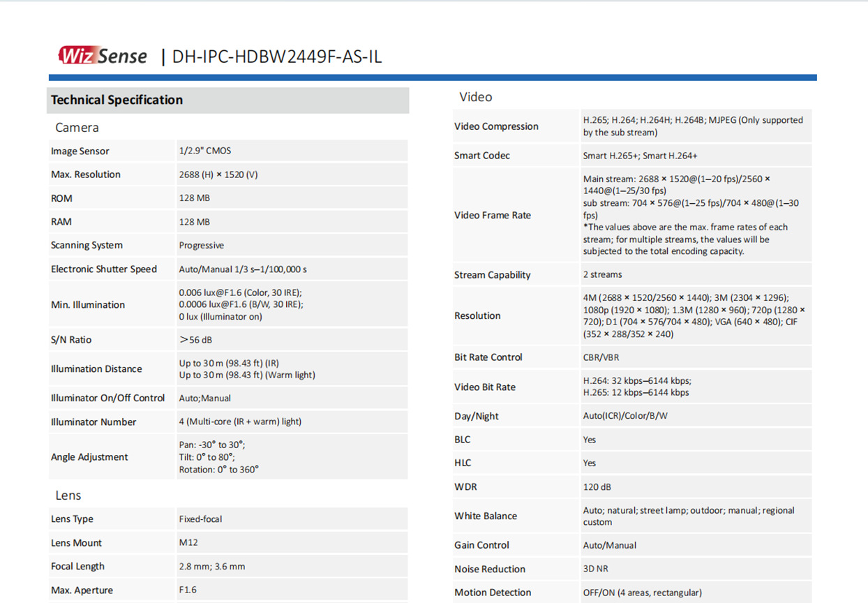Click the Angle Adjustment label
Screen dimensions: 868x603
click(89, 457)
